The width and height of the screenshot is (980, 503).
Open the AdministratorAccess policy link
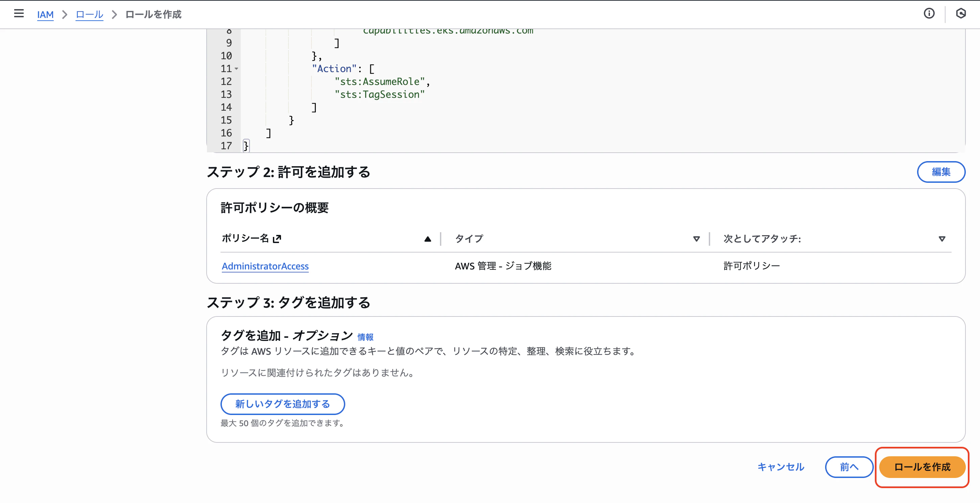(x=265, y=266)
